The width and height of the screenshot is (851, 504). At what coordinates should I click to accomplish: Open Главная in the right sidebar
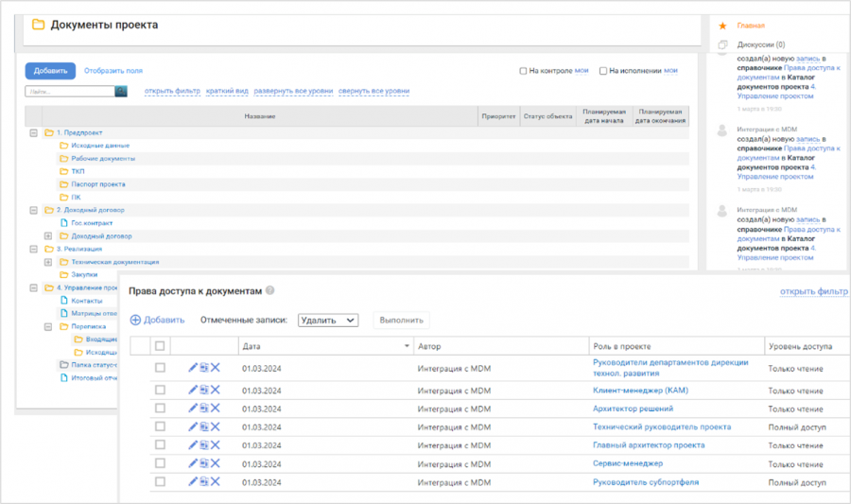tap(751, 26)
